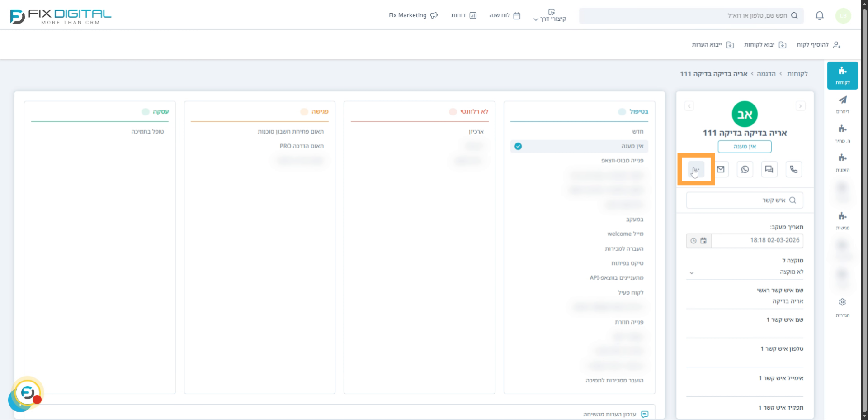The width and height of the screenshot is (868, 420).
Task: Click the להוסיף לקוח add customer button
Action: (818, 45)
